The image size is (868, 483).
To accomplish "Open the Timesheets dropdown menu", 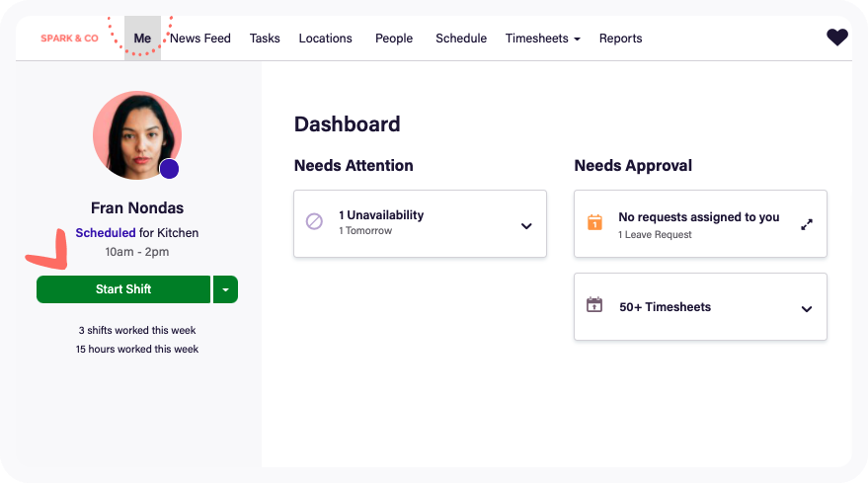I will pyautogui.click(x=542, y=39).
